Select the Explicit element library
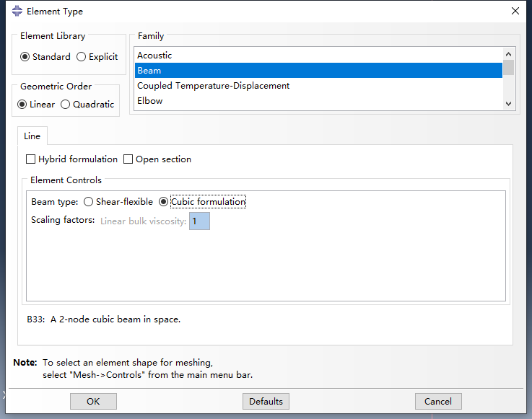This screenshot has height=419, width=532. (x=81, y=57)
